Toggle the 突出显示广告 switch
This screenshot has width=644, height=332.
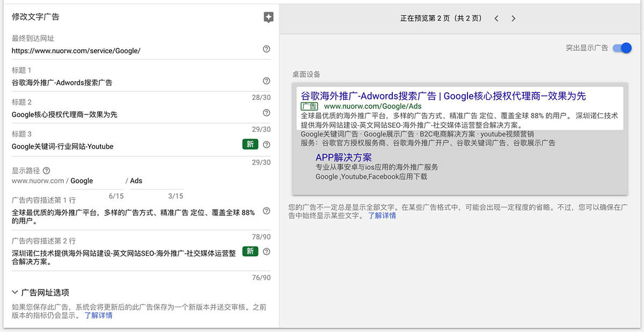click(x=622, y=48)
